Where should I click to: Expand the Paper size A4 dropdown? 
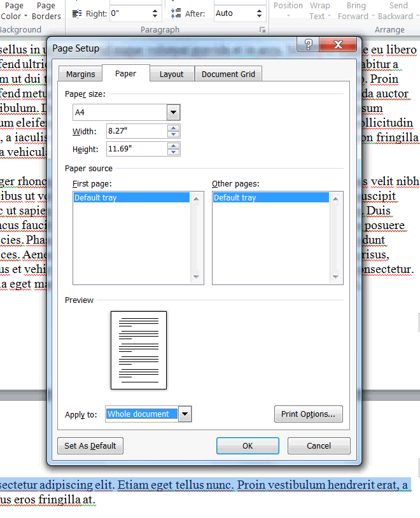[x=174, y=113]
